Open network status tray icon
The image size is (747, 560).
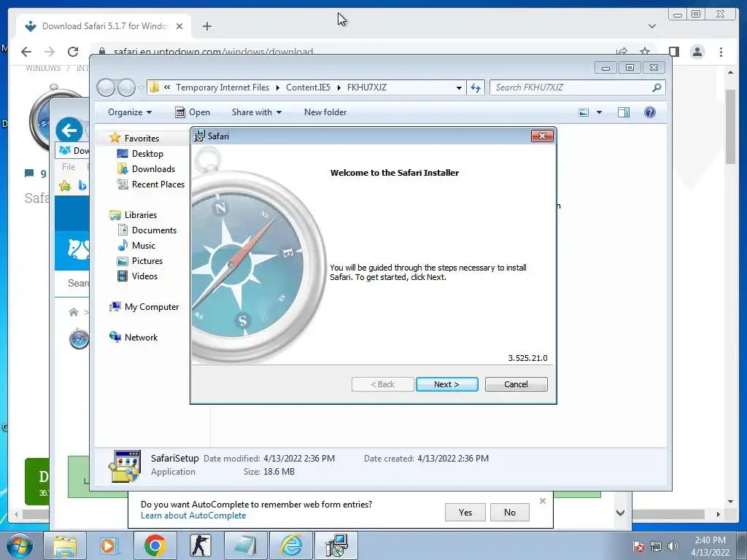pyautogui.click(x=656, y=546)
